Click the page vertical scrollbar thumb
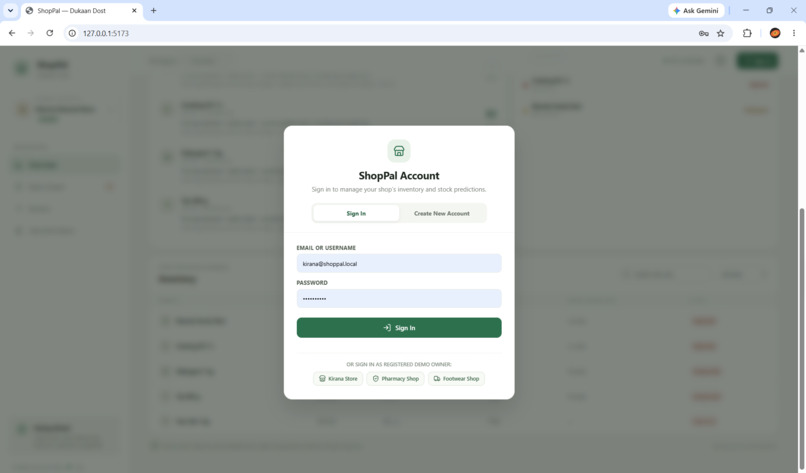 pos(801,339)
